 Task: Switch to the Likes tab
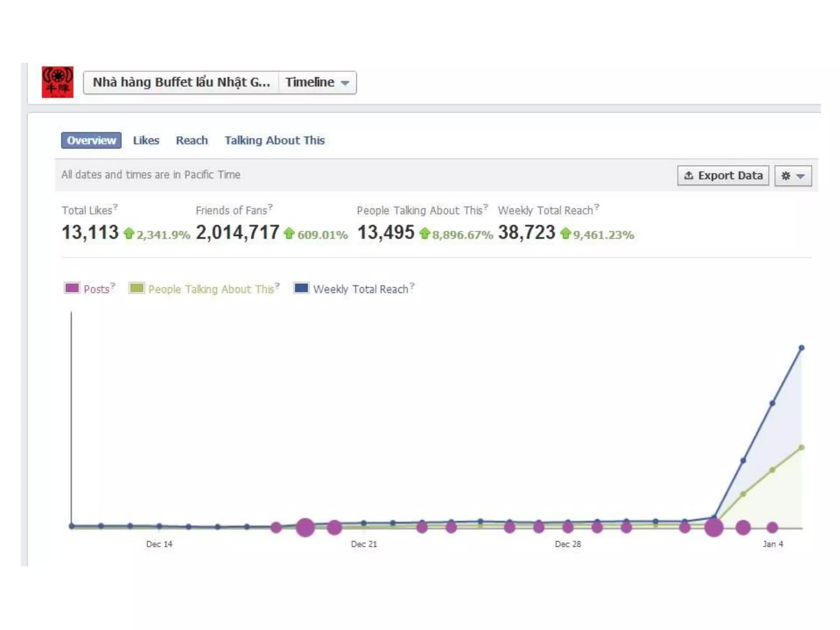(146, 140)
